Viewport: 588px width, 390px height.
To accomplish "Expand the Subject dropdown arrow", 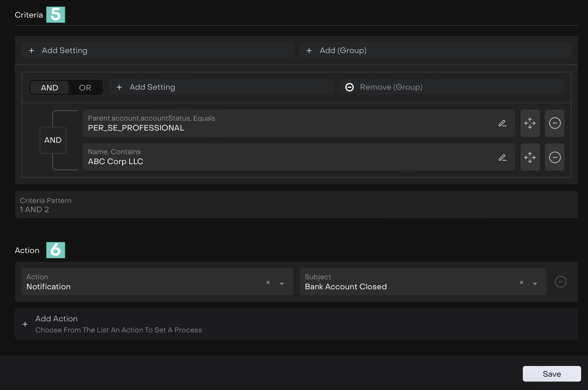I will coord(535,284).
